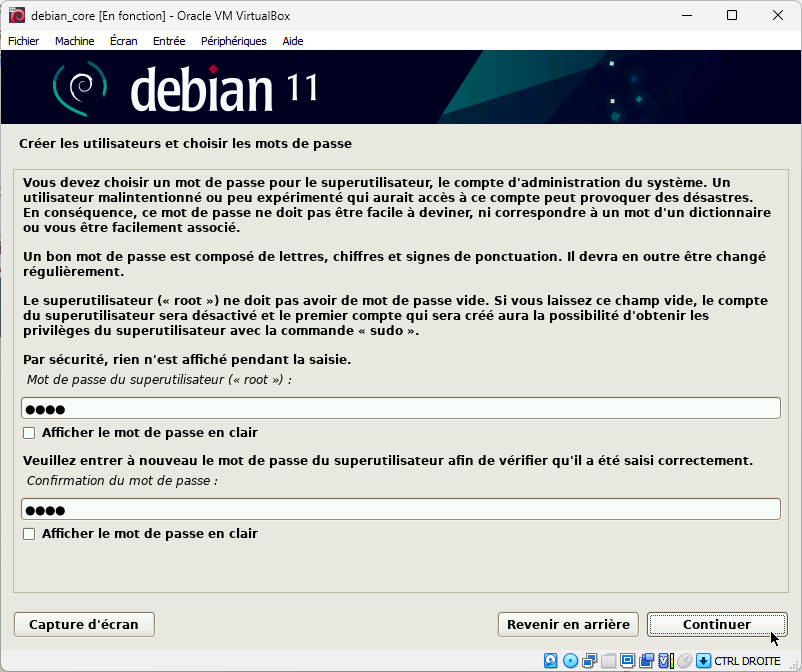Open the Machine menu

click(75, 41)
